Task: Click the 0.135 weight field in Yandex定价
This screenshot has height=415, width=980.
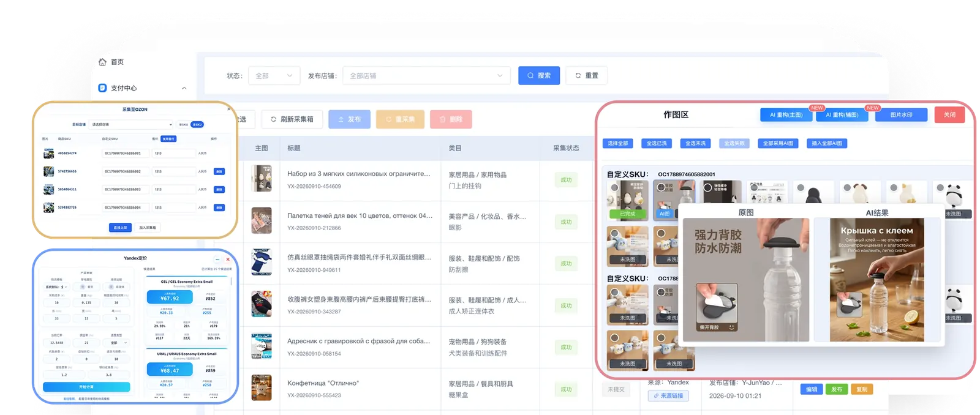Action: point(86,302)
